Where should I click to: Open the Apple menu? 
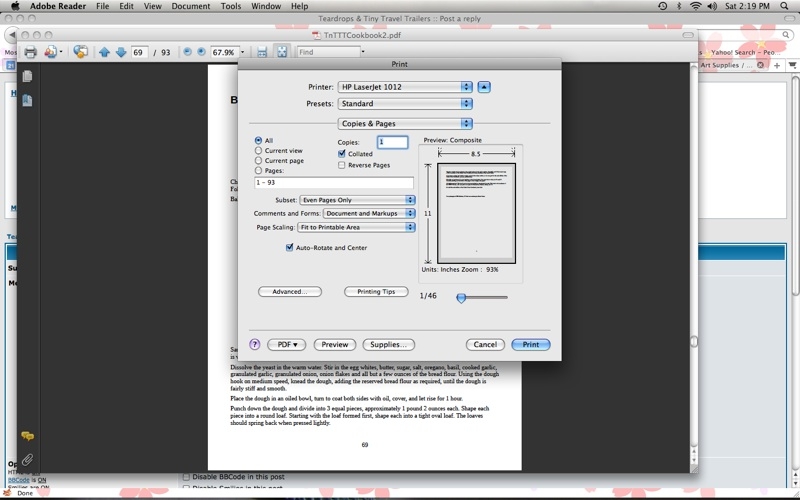click(x=15, y=6)
